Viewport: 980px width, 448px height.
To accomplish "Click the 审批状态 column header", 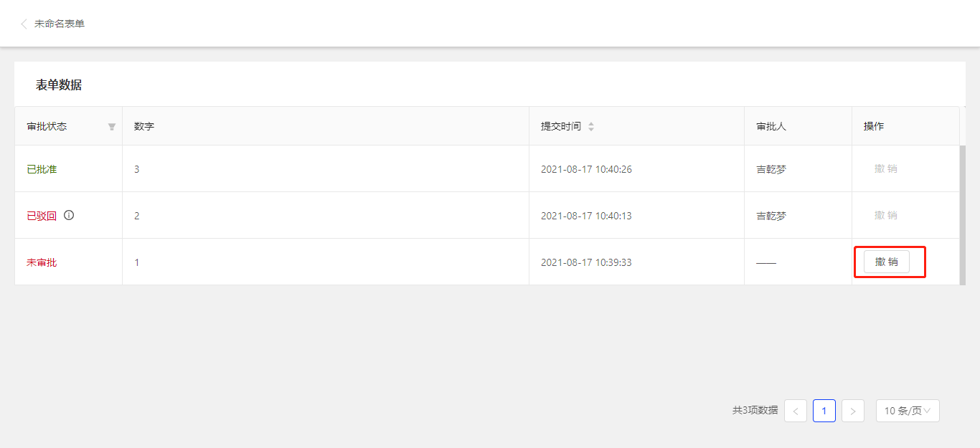I will click(x=47, y=126).
